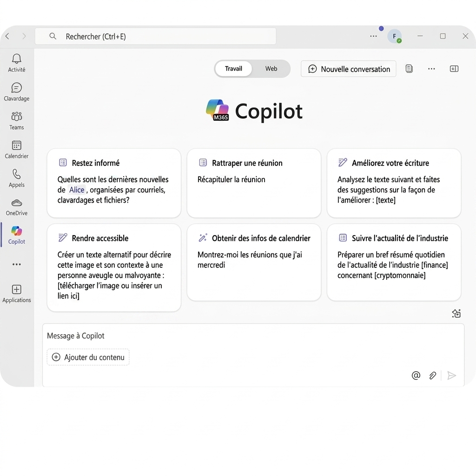Select the Rattraper une réunion card
476x476 pixels.
coord(254,183)
